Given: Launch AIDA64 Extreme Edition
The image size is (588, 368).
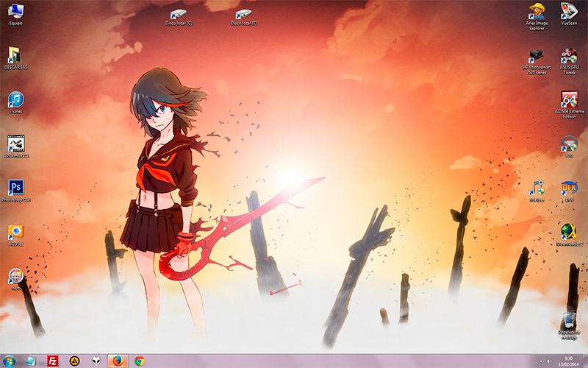Looking at the screenshot, I should click(569, 105).
